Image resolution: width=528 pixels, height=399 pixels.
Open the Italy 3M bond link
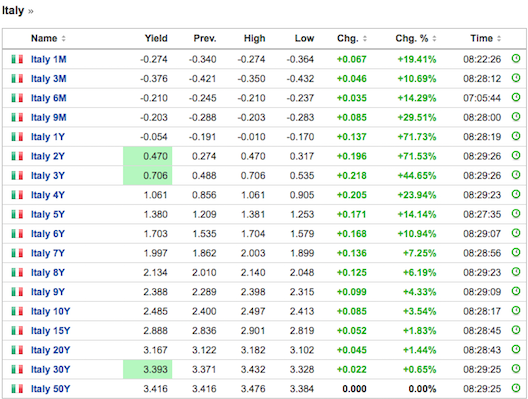coord(48,79)
